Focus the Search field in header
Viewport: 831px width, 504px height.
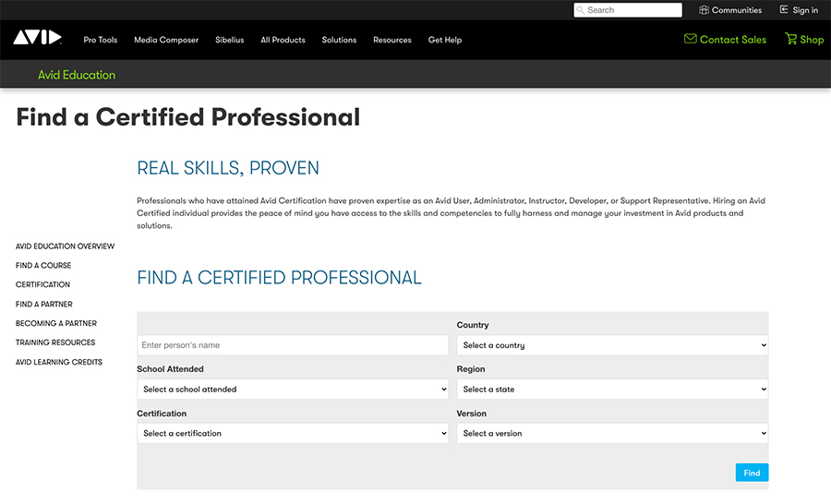628,10
